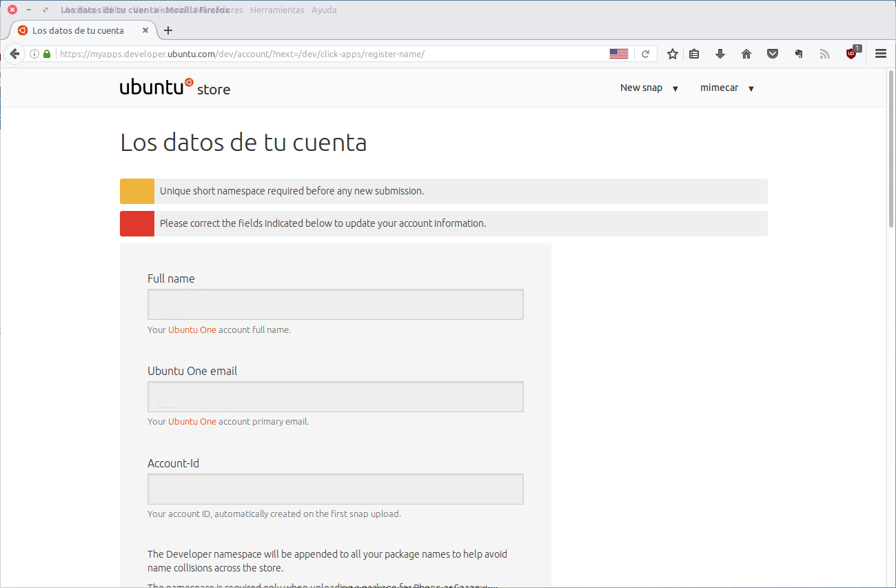Expand the New snap dropdown
This screenshot has height=588, width=896.
coord(649,88)
